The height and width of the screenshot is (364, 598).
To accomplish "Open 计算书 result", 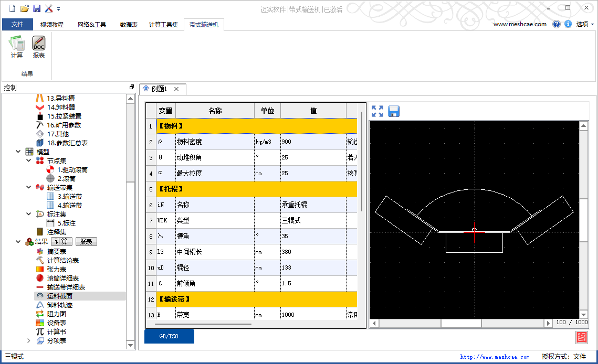I will click(57, 331).
